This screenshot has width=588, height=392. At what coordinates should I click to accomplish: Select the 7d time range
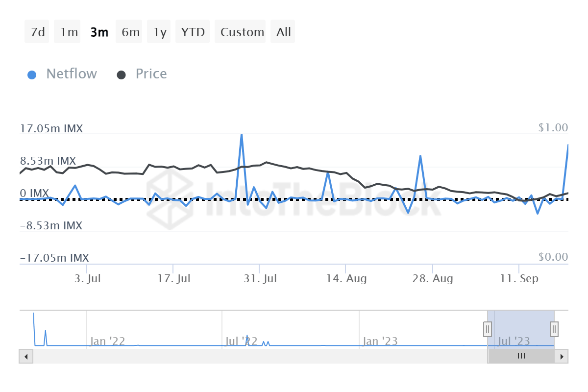[x=37, y=32]
